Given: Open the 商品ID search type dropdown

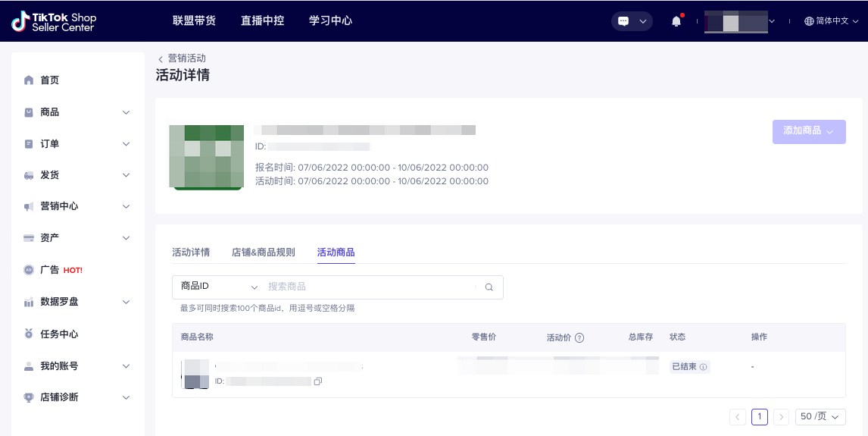Looking at the screenshot, I should tap(219, 287).
